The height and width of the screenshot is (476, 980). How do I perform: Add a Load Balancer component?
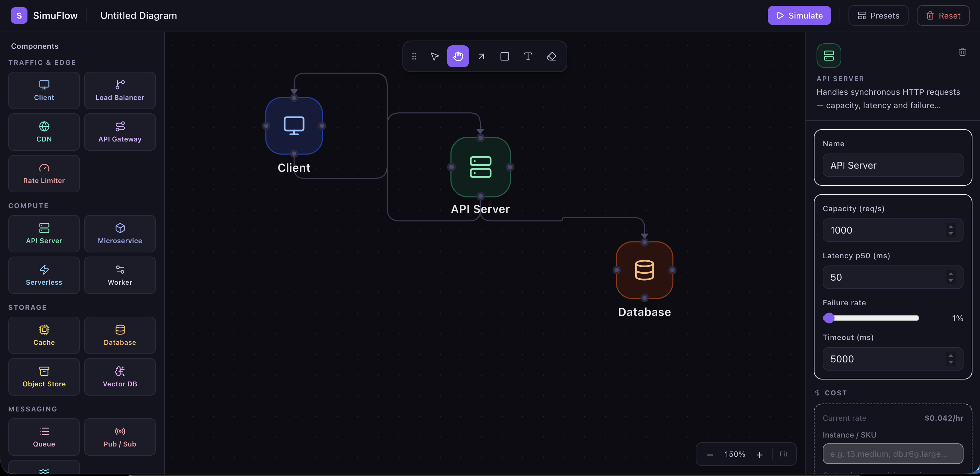(120, 91)
